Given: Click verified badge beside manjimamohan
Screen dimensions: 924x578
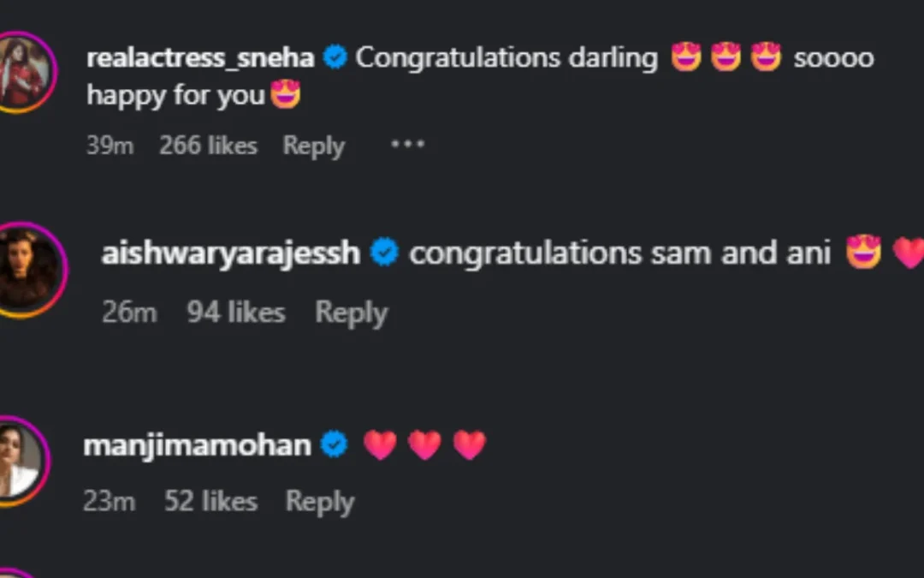Looking at the screenshot, I should coord(335,444).
